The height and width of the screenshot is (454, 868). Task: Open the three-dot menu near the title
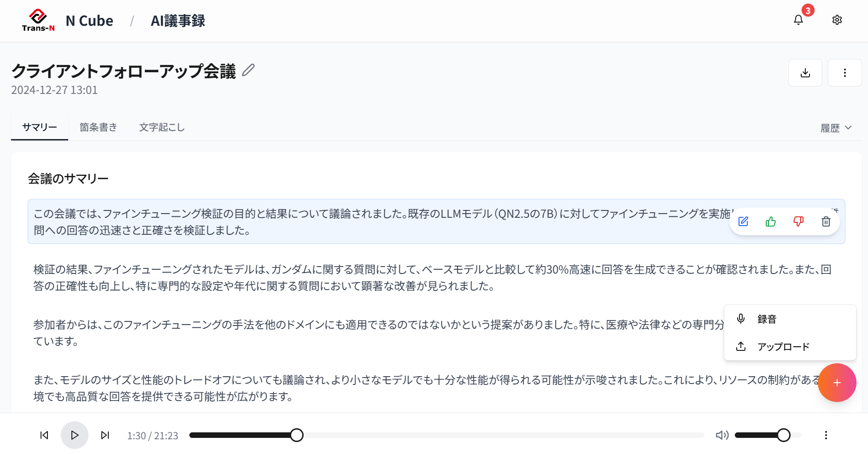(845, 72)
